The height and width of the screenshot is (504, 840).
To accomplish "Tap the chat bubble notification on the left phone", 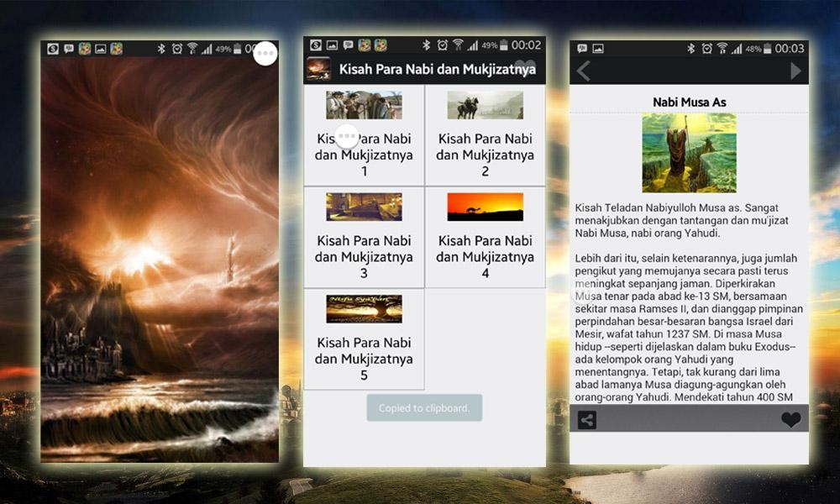I will 69,49.
